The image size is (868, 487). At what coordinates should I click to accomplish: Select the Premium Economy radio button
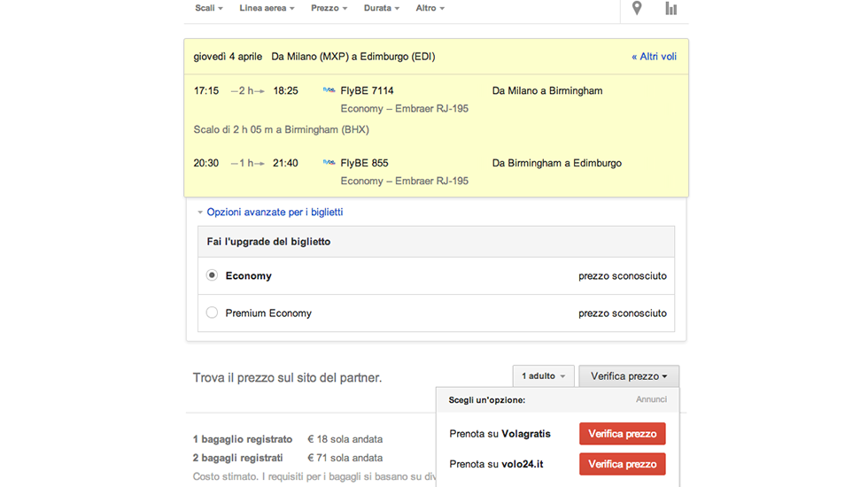pos(212,313)
